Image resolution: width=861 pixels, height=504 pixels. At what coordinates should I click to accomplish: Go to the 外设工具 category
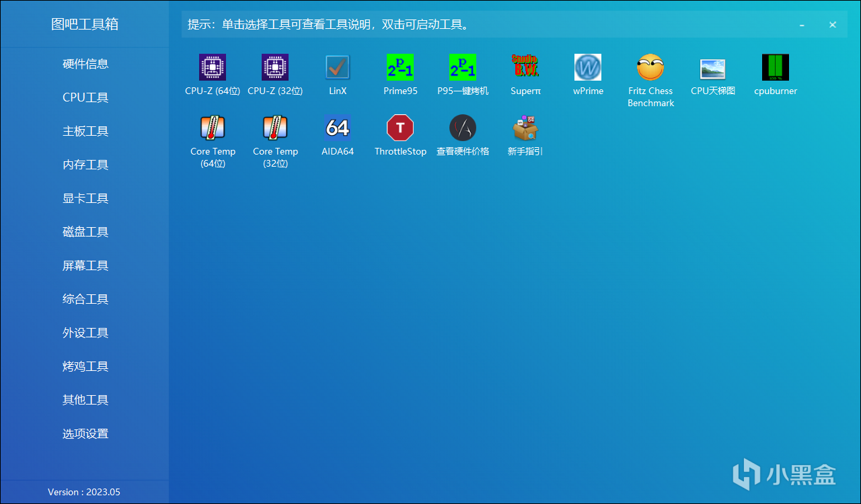pyautogui.click(x=85, y=333)
